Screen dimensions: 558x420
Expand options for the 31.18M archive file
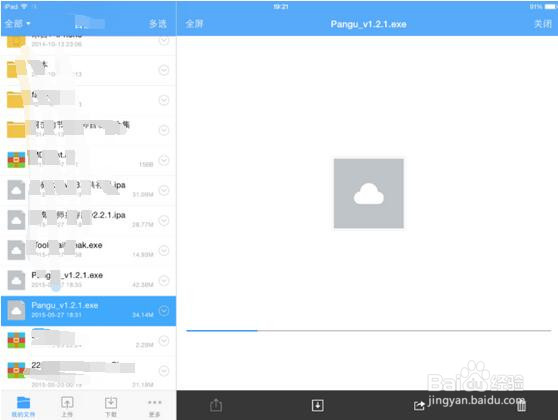point(164,371)
